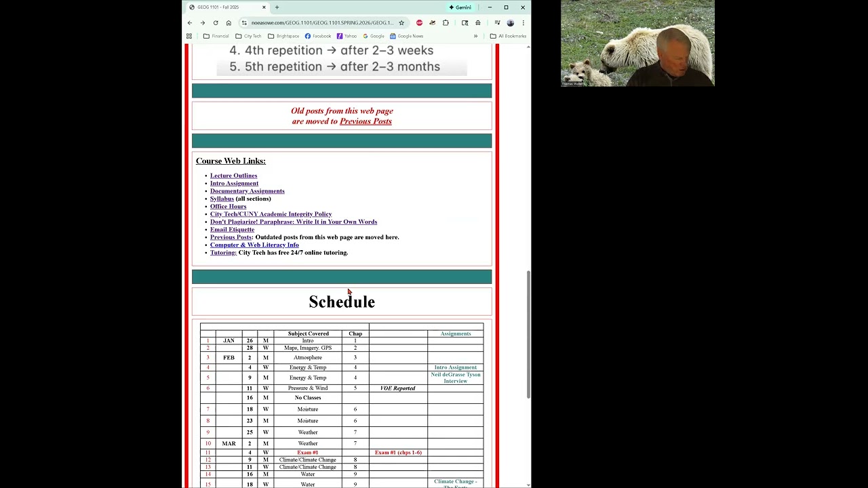Screen dimensions: 868x488
Task: Open the City Tech bookmarks folder
Action: [x=248, y=36]
